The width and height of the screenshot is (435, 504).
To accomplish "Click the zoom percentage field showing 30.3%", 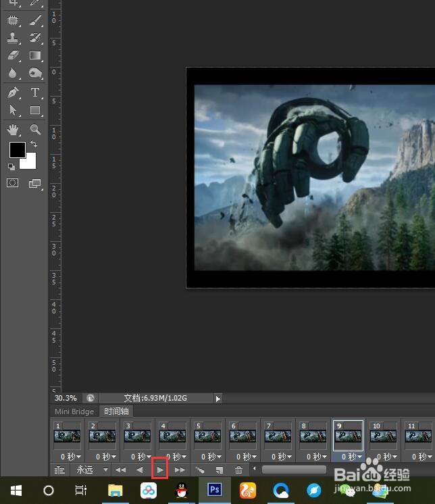I will pos(66,398).
